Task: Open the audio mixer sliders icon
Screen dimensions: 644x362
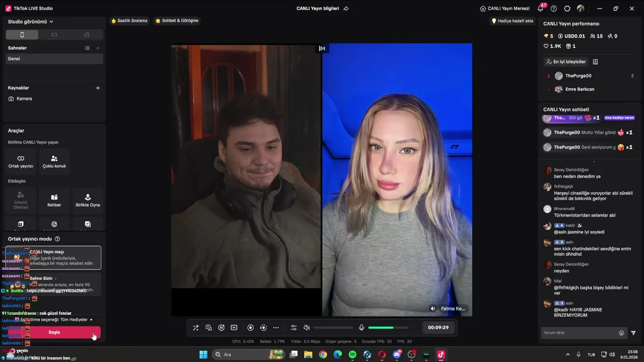Action: (x=294, y=328)
